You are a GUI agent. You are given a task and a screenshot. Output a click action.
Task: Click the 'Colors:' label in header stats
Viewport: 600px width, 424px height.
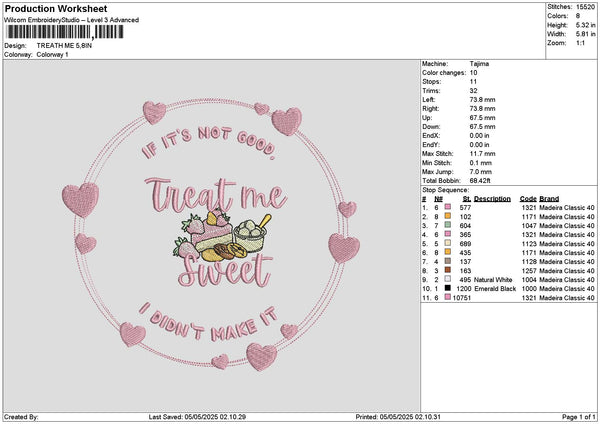558,16
